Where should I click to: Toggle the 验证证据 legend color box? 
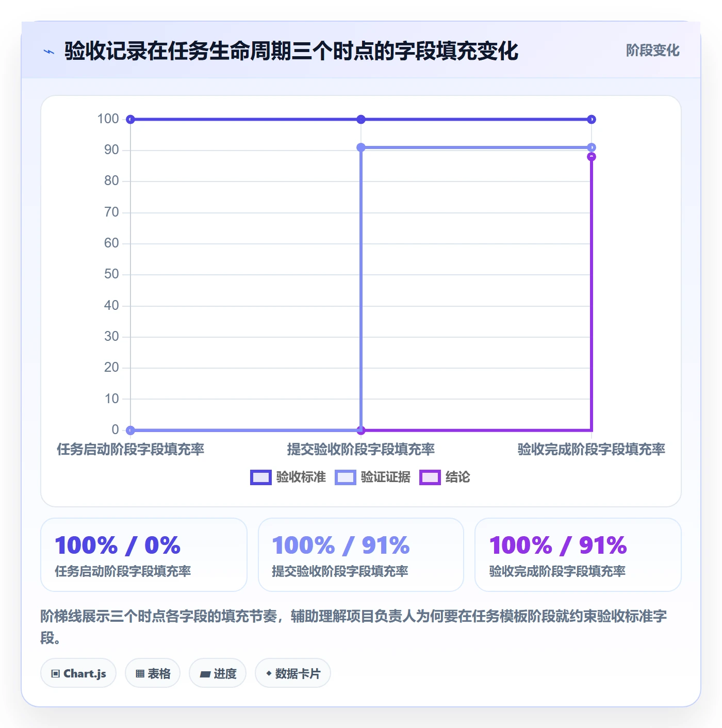click(345, 477)
